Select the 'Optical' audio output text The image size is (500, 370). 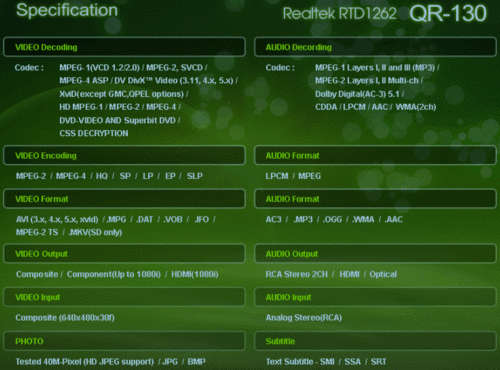(x=383, y=275)
